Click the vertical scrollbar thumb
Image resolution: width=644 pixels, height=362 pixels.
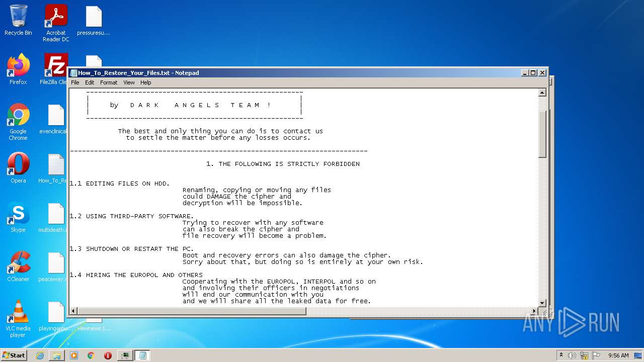click(542, 134)
